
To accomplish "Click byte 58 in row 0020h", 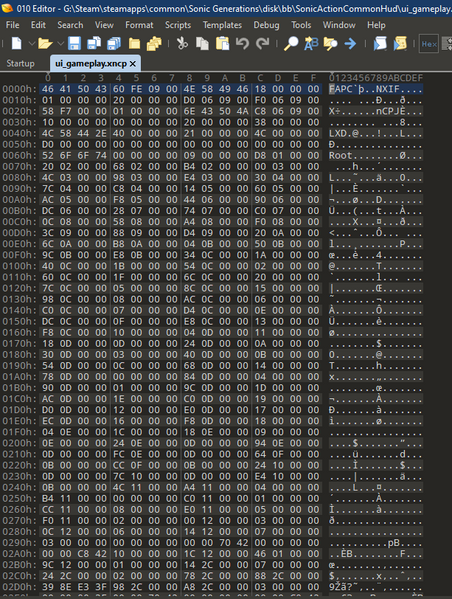I will coord(48,111).
